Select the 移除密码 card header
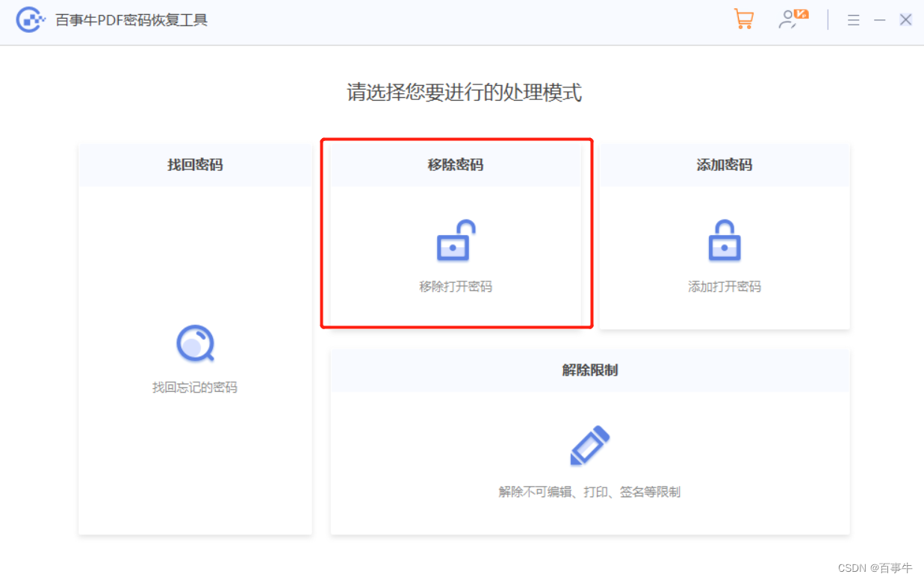Viewport: 924px width, 580px height. click(x=456, y=165)
